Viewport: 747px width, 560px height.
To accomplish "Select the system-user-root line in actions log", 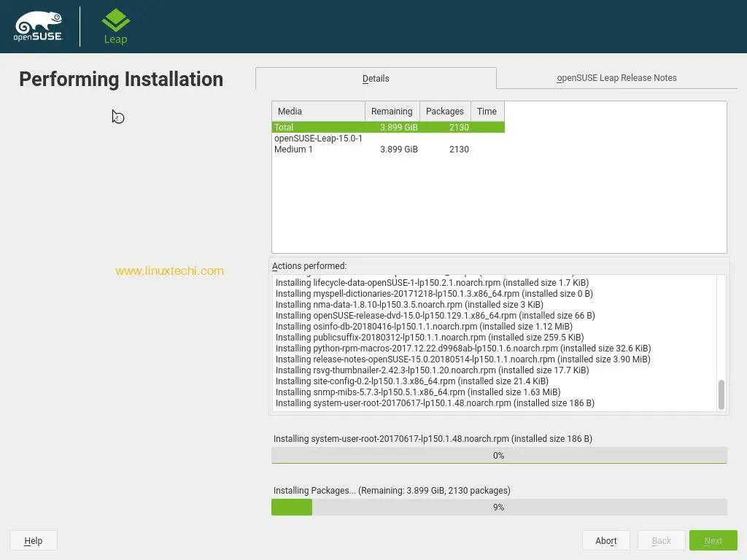I will (x=435, y=402).
